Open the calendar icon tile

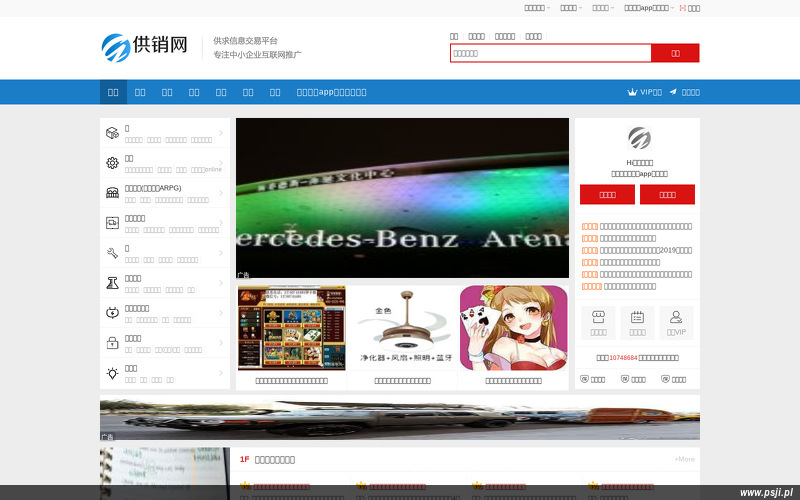point(637,322)
